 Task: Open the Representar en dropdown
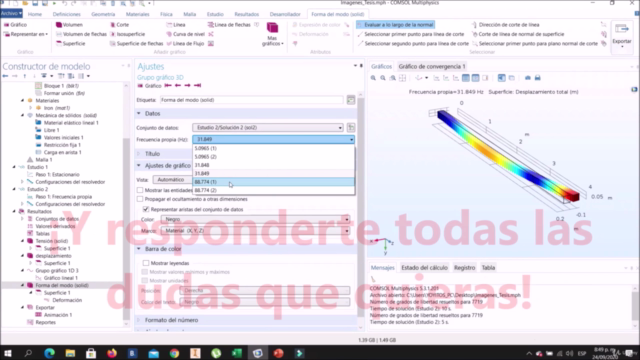tap(26, 34)
